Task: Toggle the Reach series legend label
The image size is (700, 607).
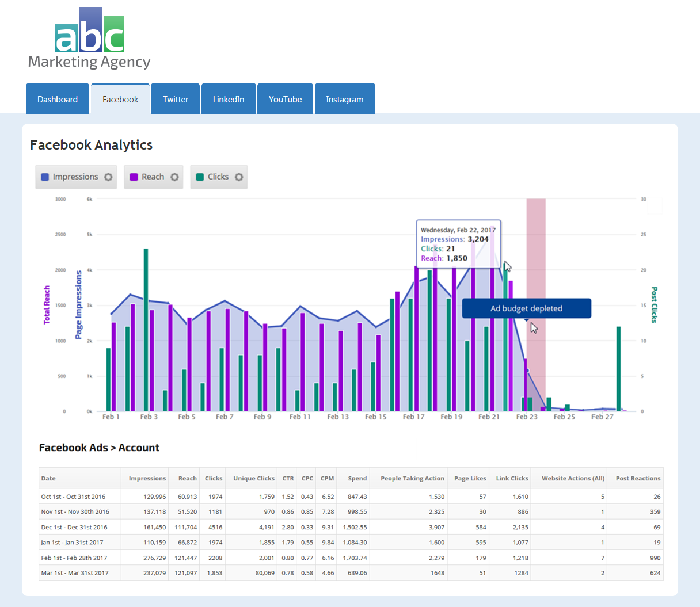Action: [153, 177]
